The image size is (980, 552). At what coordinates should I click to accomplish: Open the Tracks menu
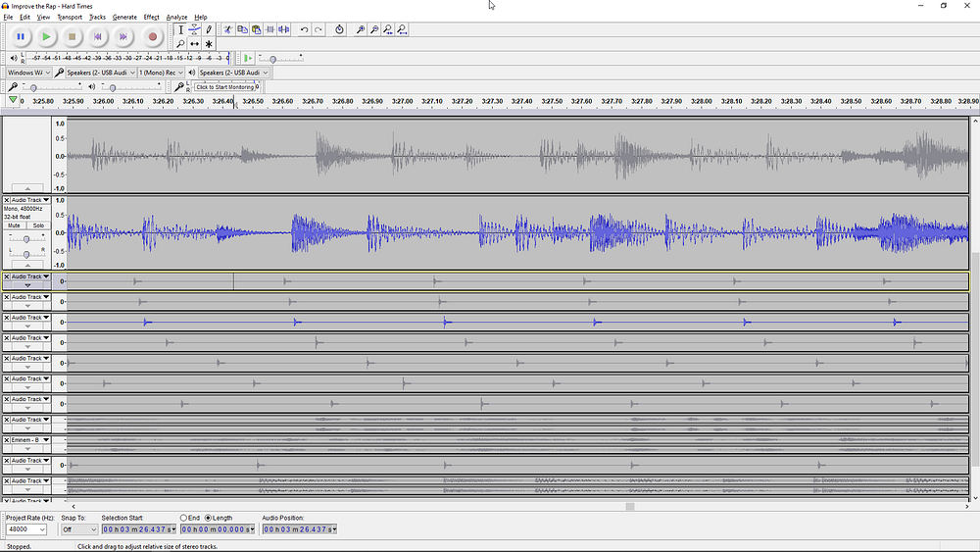[x=97, y=17]
